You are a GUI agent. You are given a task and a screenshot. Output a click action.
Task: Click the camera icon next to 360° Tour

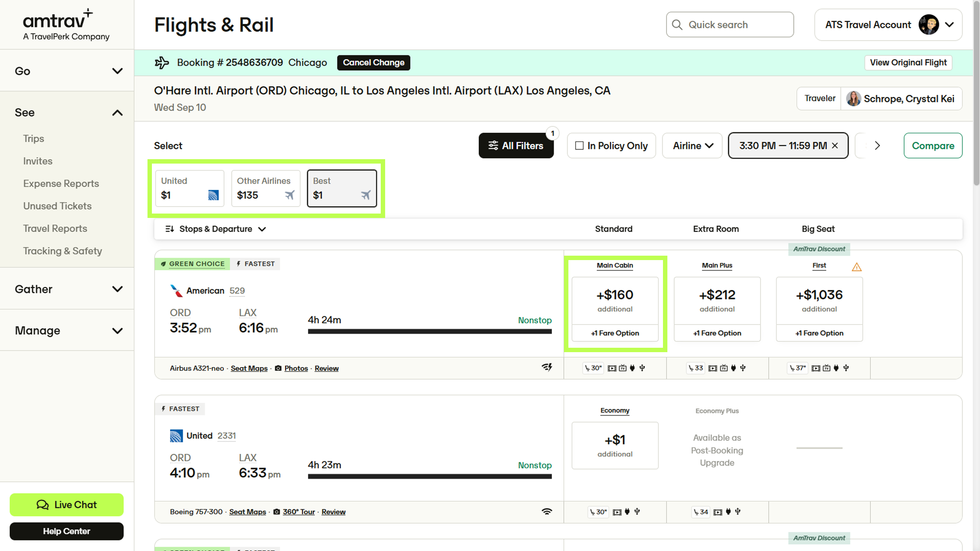[x=277, y=512]
